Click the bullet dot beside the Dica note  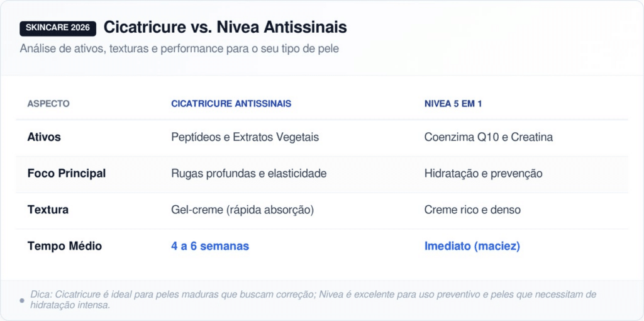(22, 300)
